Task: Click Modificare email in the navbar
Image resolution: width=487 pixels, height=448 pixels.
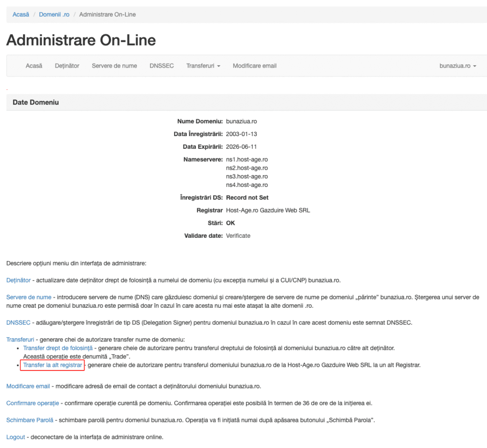Action: click(254, 66)
